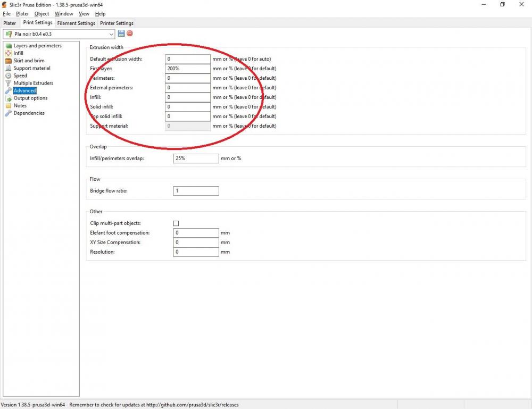Click the 'Overlap' group heading
This screenshot has width=532, height=409.
pyautogui.click(x=98, y=147)
